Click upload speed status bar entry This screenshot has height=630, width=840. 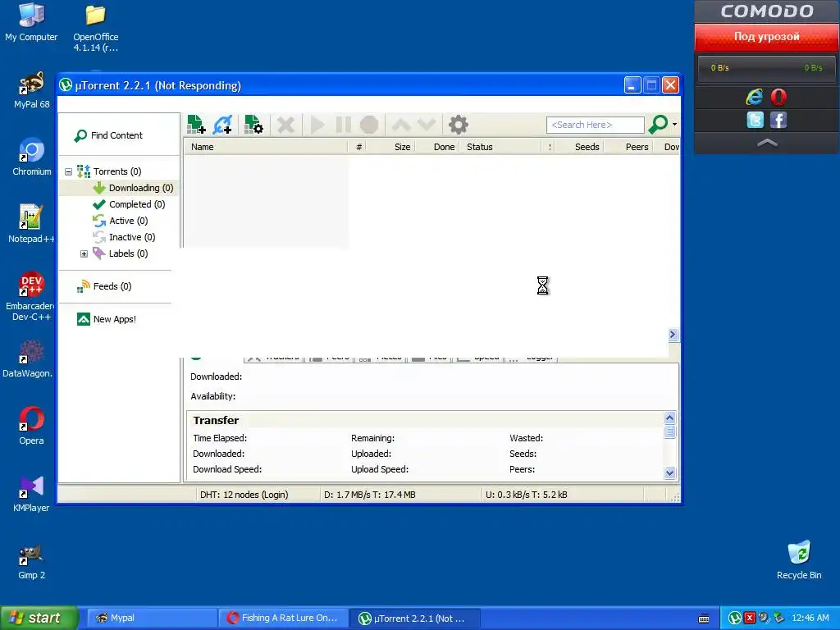point(527,495)
